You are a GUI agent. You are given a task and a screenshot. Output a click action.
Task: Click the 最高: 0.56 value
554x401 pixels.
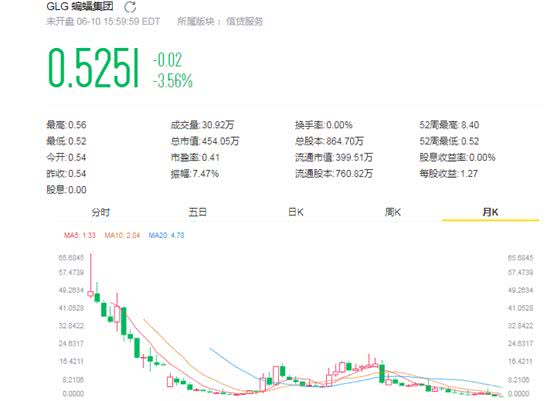(x=66, y=125)
